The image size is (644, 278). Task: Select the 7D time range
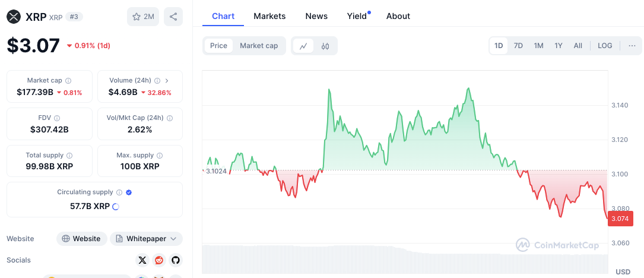tap(518, 46)
